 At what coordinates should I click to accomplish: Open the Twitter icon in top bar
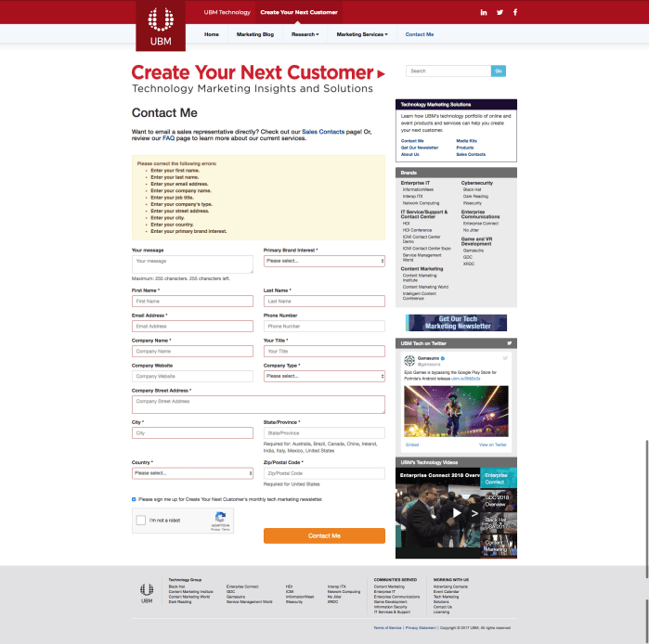500,12
